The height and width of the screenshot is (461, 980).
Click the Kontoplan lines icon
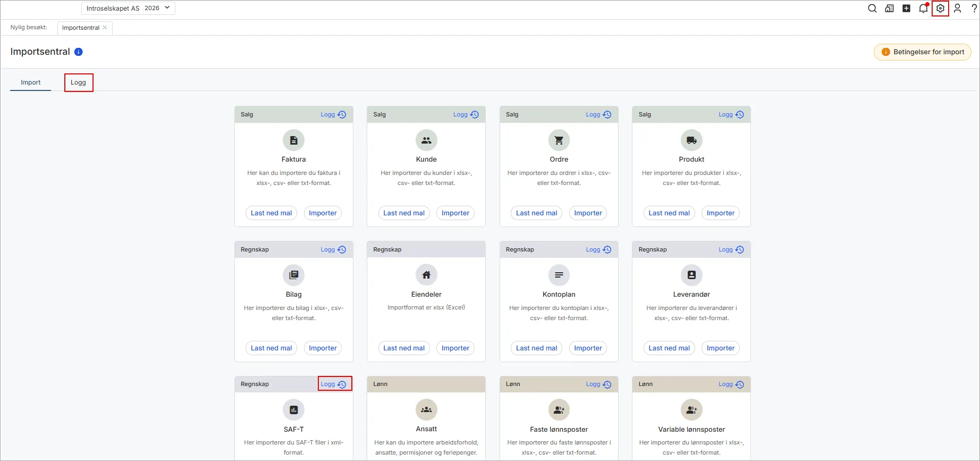559,275
